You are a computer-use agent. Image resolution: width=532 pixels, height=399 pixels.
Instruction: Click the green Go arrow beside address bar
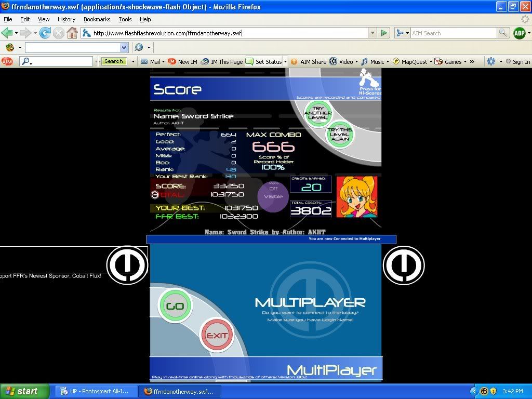pos(383,33)
